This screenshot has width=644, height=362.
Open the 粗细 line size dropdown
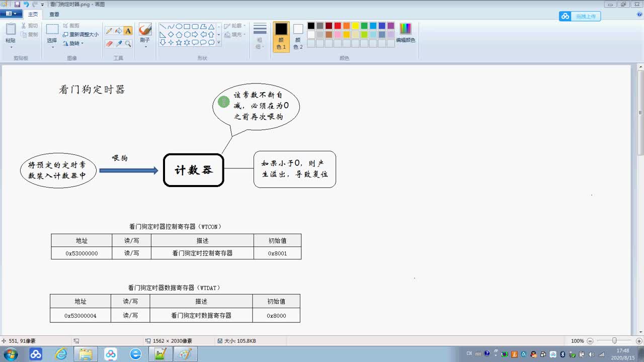click(260, 37)
